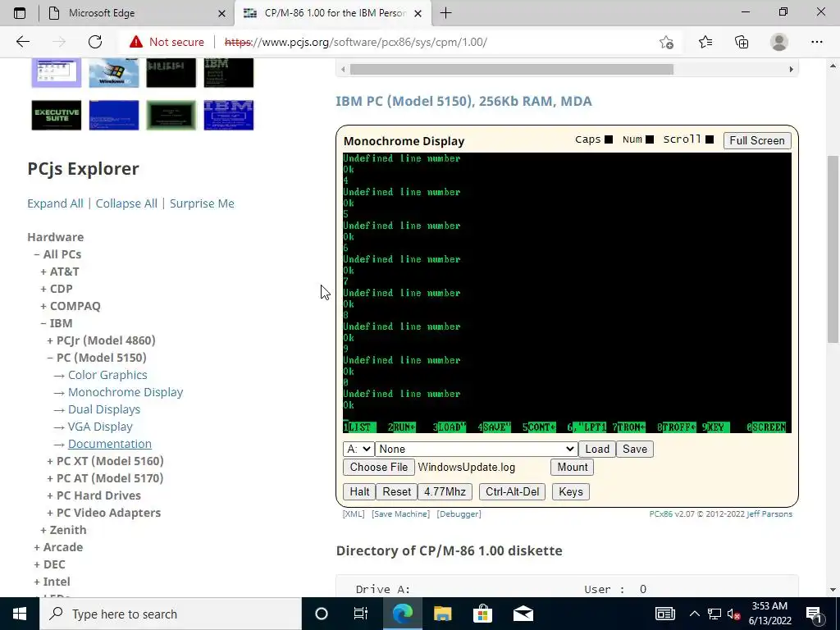Open Microsoft Edge from the taskbar

[x=402, y=614]
